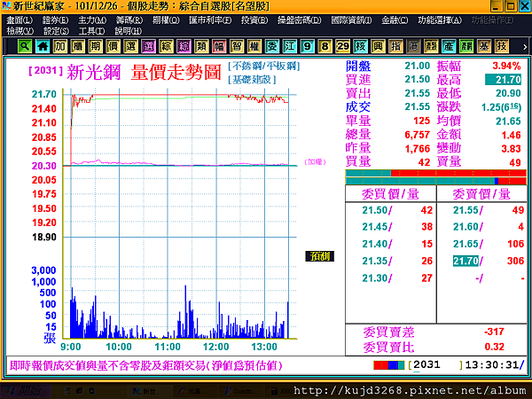532x399 pixels.
Task: Click the green magnifier search icon
Action: point(25,46)
